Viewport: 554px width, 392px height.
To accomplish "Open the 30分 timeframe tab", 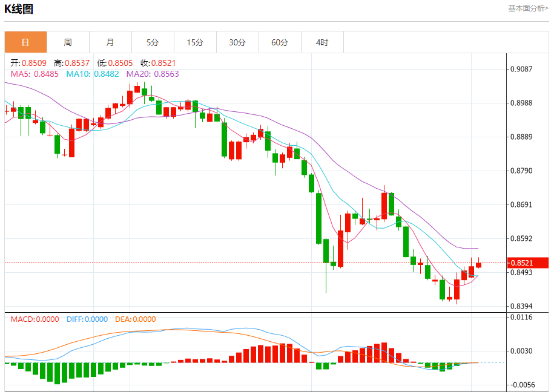I will (x=237, y=42).
